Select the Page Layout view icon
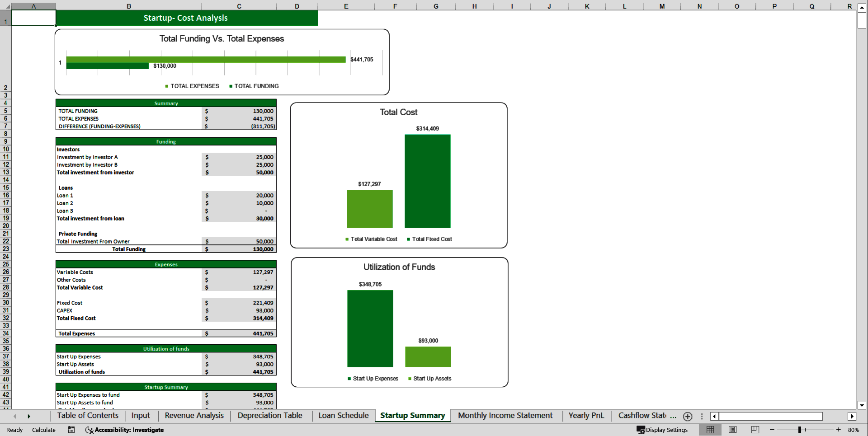The image size is (868, 436). pyautogui.click(x=732, y=430)
